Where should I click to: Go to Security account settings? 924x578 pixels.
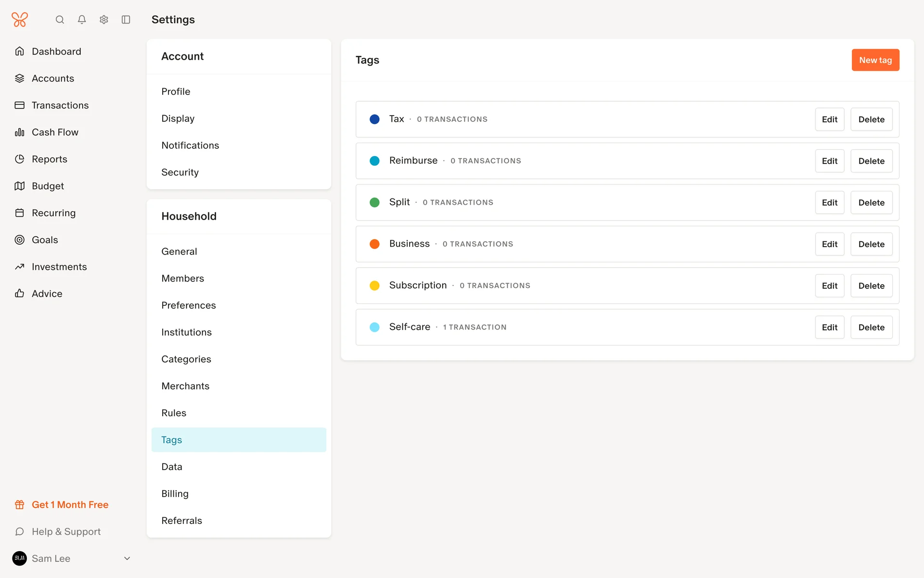coord(180,172)
